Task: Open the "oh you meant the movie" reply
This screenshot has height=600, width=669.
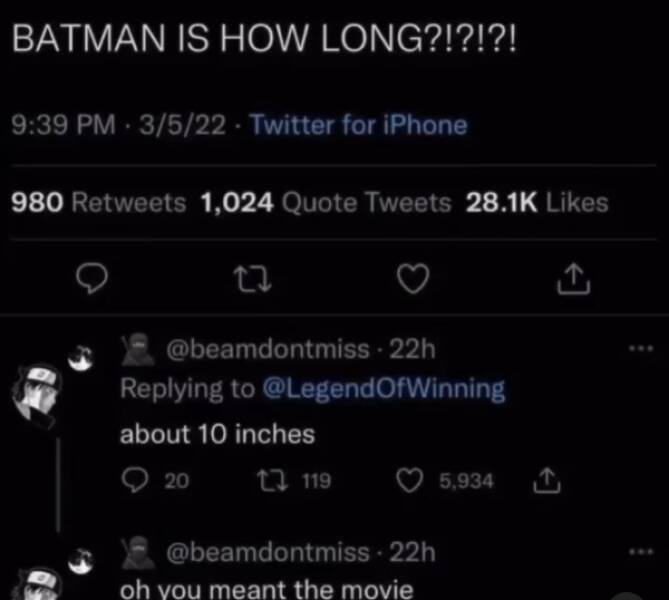Action: pyautogui.click(x=265, y=588)
